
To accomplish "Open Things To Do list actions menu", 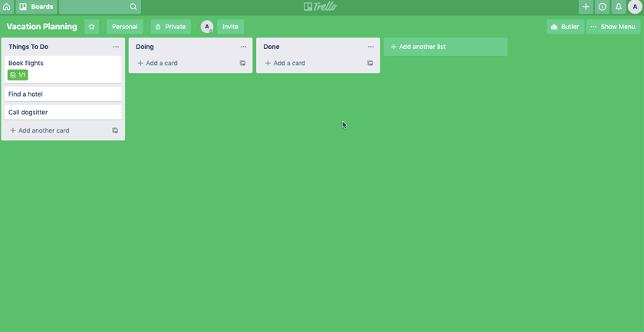I will [x=116, y=47].
